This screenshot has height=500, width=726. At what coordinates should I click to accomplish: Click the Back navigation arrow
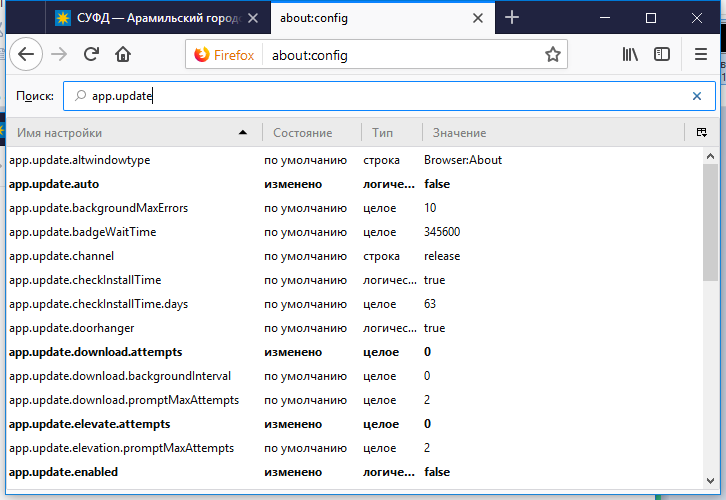[x=25, y=55]
